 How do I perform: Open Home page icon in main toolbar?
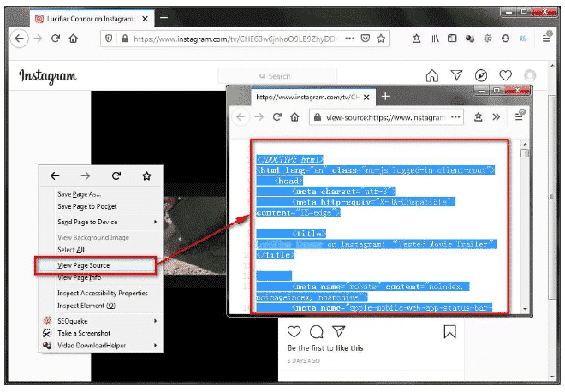tap(73, 39)
